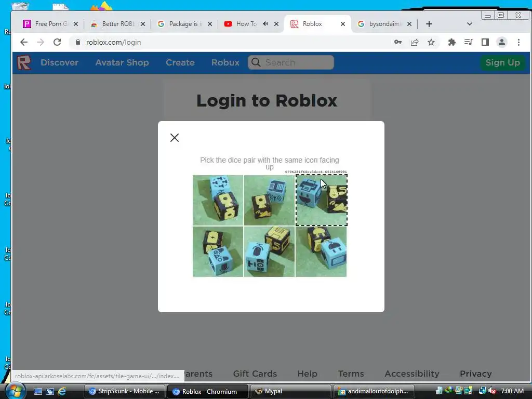Go back with the browser back arrow
This screenshot has height=399, width=532.
24,42
